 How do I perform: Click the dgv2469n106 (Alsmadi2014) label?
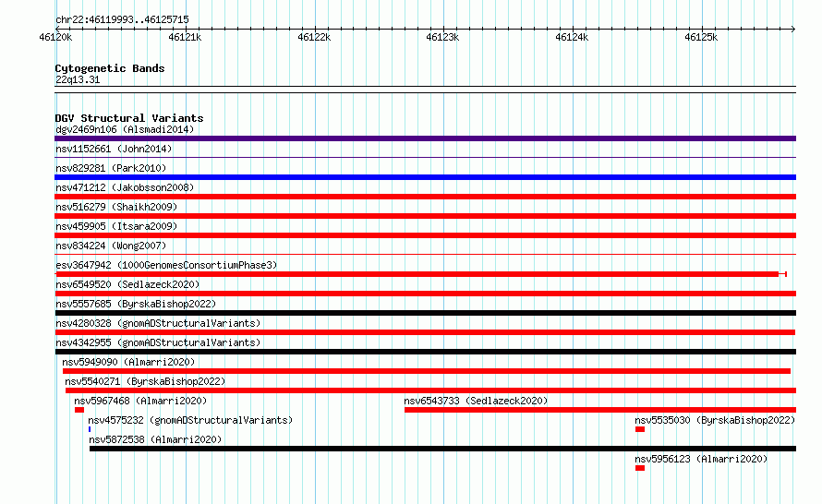[x=125, y=129]
